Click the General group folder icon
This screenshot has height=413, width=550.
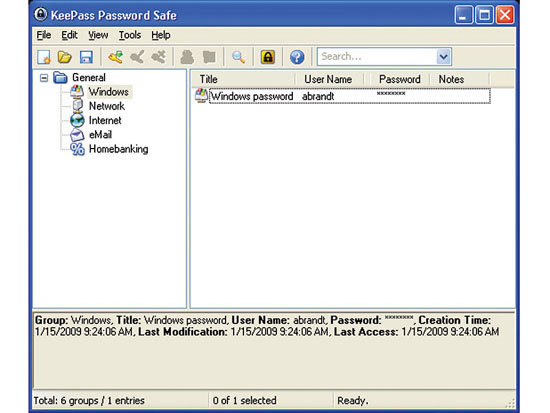pyautogui.click(x=60, y=77)
